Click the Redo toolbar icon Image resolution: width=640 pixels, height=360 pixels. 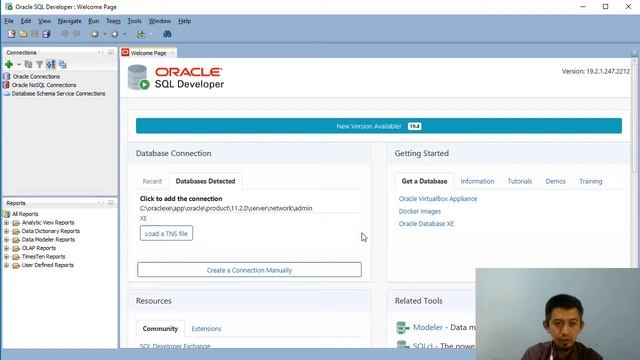point(76,34)
